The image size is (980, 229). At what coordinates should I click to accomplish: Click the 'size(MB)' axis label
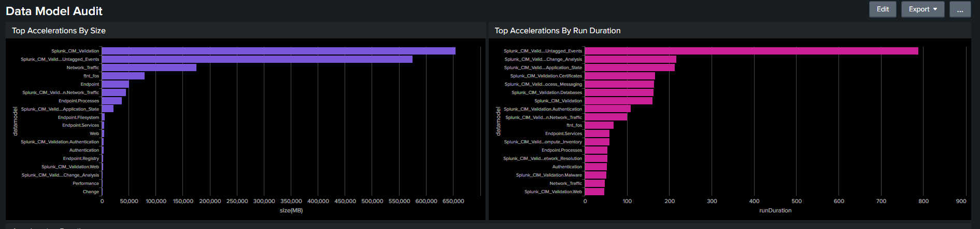coord(291,210)
